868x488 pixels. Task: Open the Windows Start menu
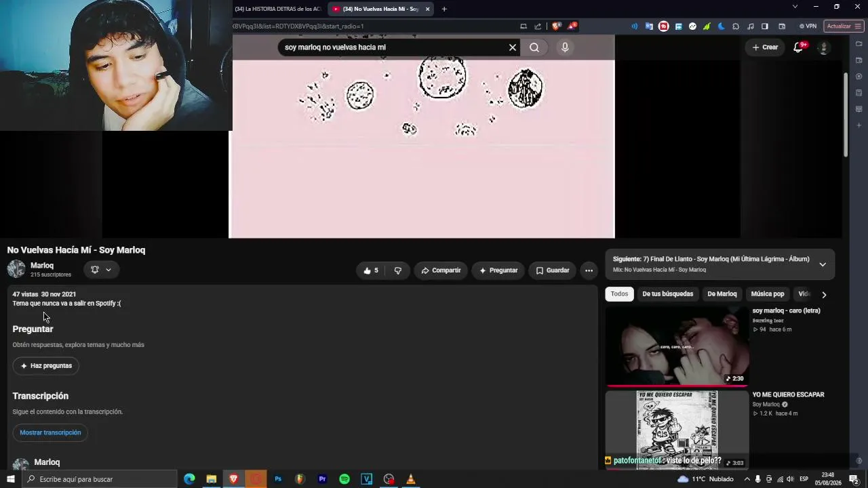(11, 479)
